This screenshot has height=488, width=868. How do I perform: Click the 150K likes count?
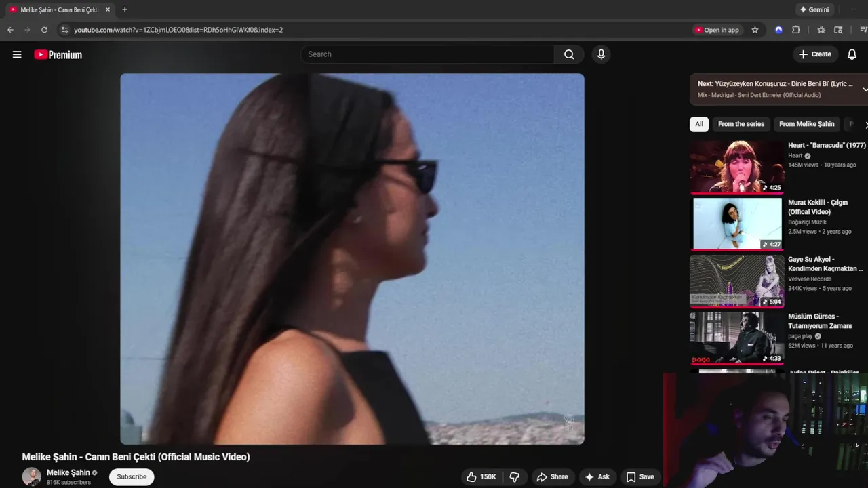pyautogui.click(x=488, y=477)
